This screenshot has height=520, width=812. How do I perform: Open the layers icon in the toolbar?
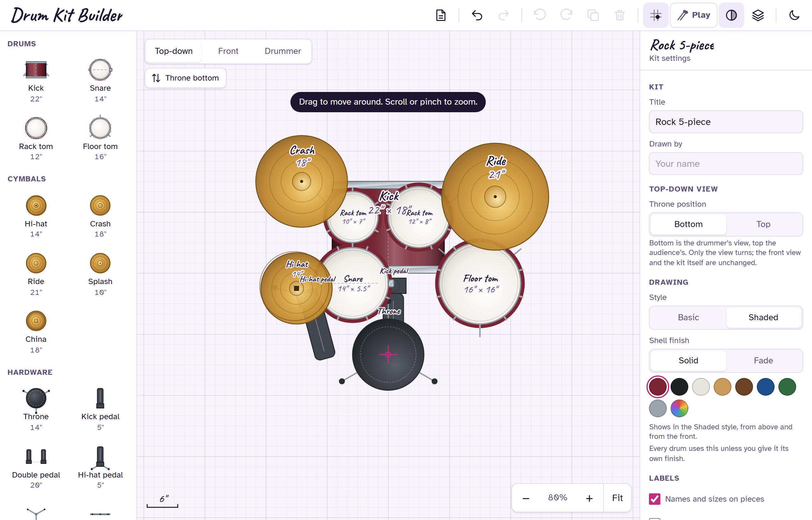758,15
